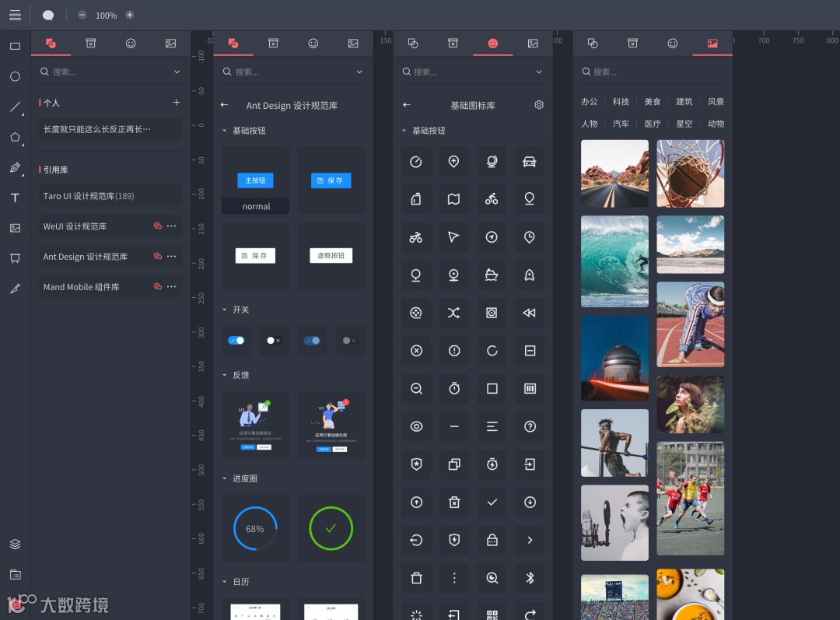Pick the lock icon in icon library
The image size is (840, 620).
pyautogui.click(x=492, y=540)
